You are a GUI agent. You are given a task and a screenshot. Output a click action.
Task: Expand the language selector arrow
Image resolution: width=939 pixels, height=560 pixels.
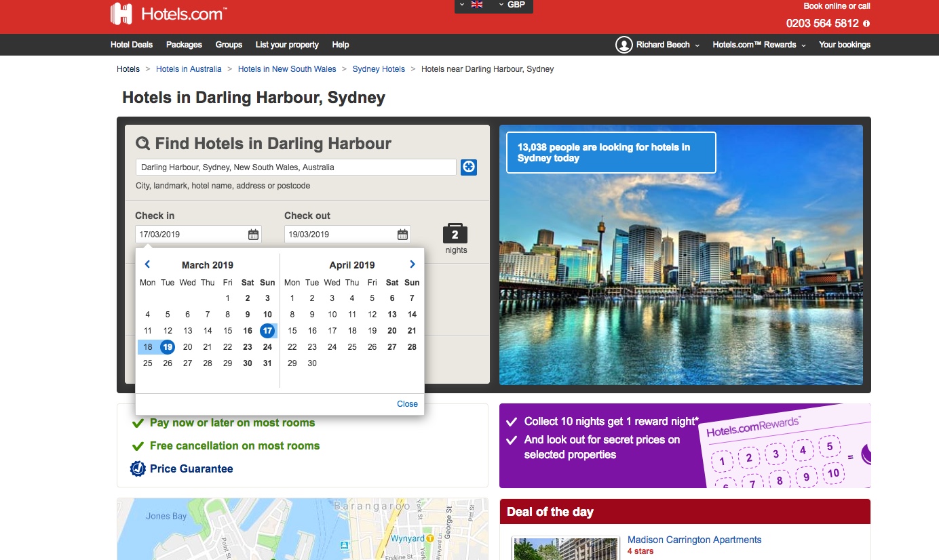tap(462, 5)
